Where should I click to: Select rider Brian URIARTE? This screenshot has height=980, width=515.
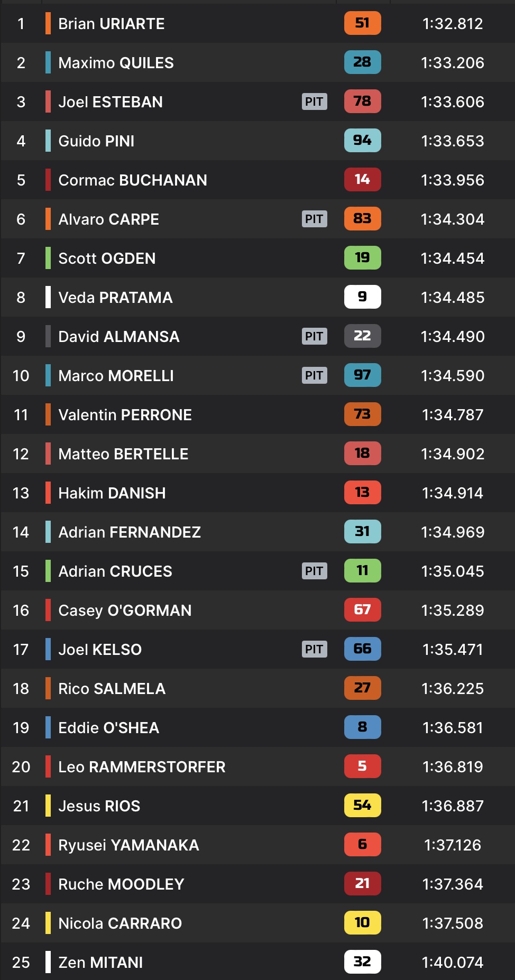pyautogui.click(x=111, y=24)
